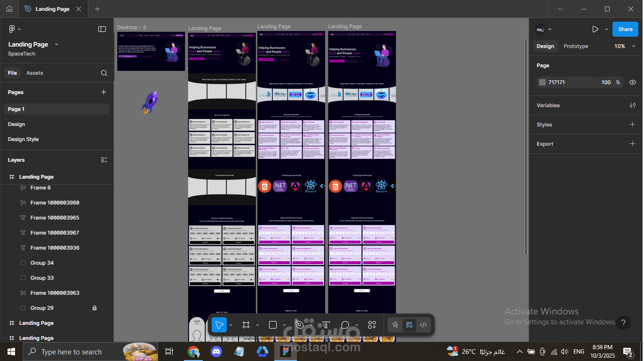Image resolution: width=644 pixels, height=361 pixels.
Task: Expand the Pen tool options chevron
Action: (311, 325)
